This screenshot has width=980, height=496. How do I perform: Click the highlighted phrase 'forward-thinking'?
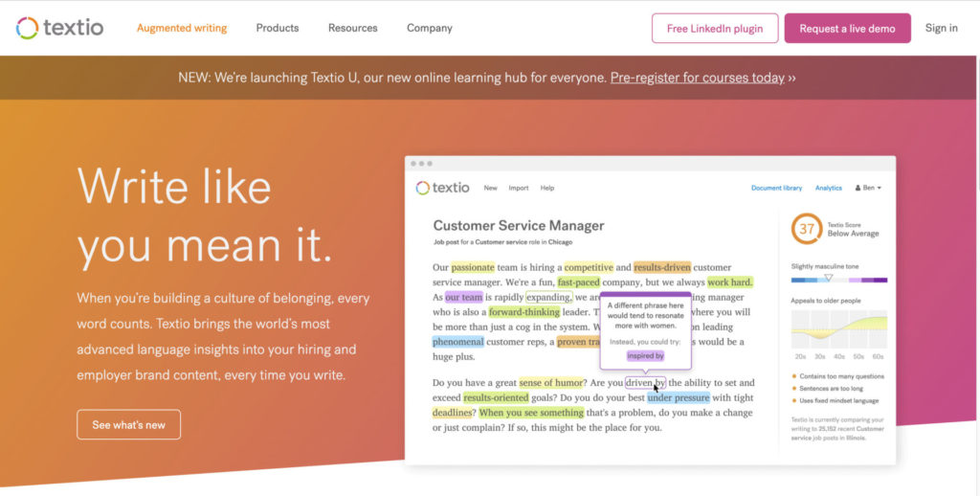tap(523, 312)
